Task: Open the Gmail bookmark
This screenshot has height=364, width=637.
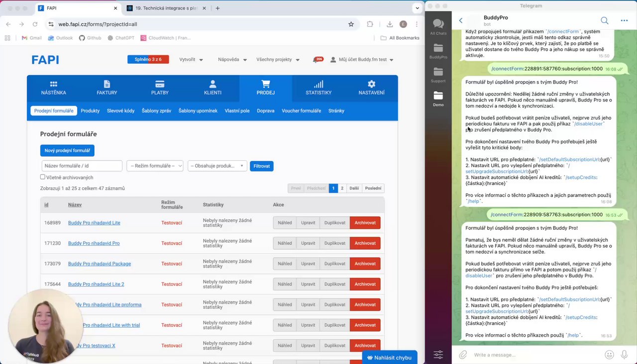Action: point(31,38)
